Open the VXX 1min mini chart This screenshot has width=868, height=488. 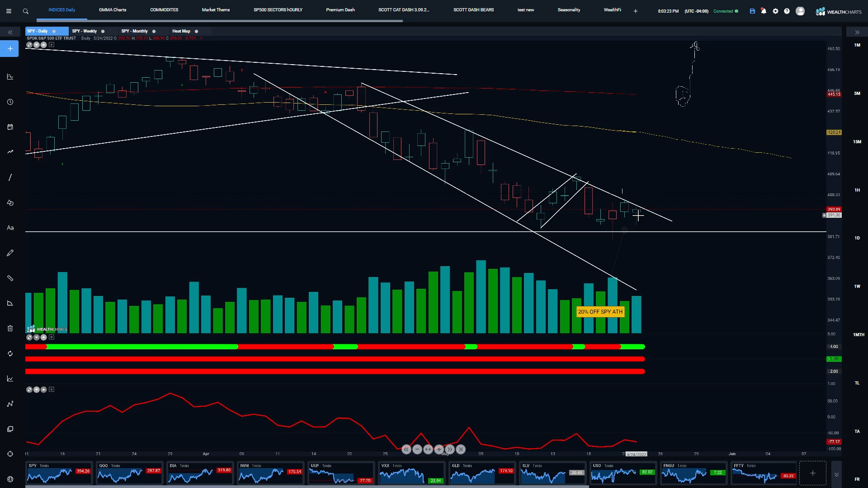(x=411, y=473)
